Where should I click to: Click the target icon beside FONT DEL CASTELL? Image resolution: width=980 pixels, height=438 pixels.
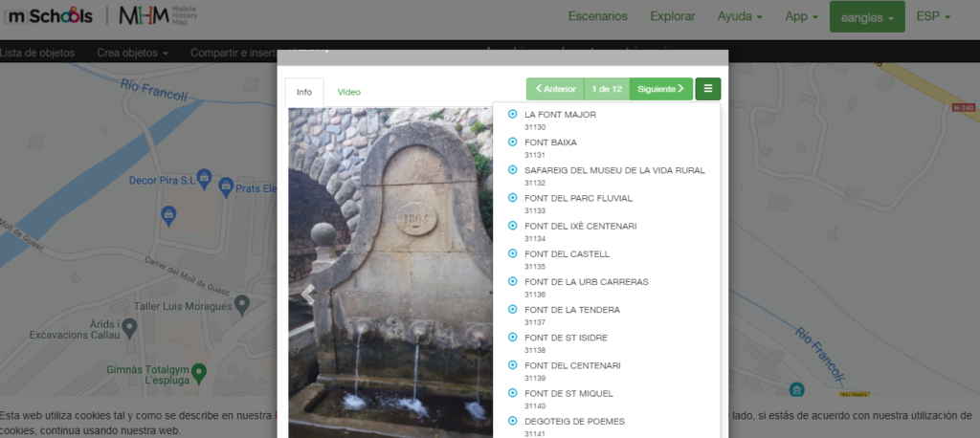click(x=513, y=254)
